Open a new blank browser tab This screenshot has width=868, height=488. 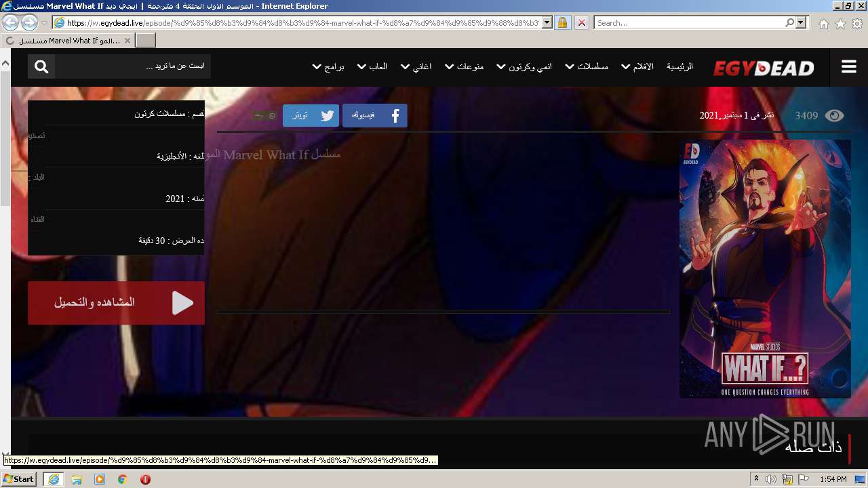[x=146, y=41]
